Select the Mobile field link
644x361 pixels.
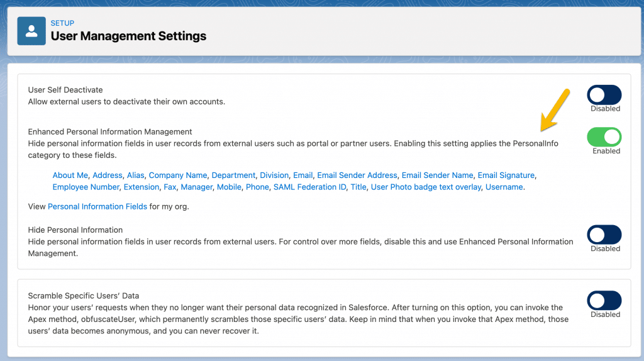(x=228, y=187)
